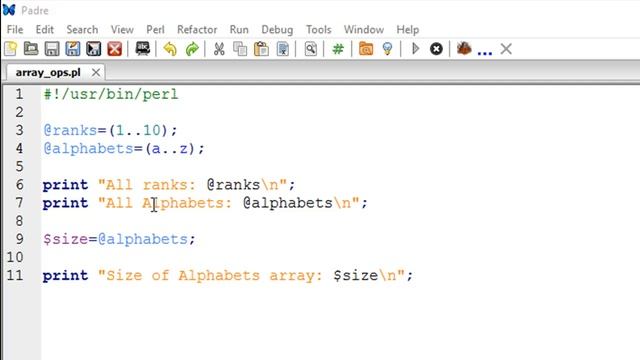Click the Open file folder icon

(31, 49)
